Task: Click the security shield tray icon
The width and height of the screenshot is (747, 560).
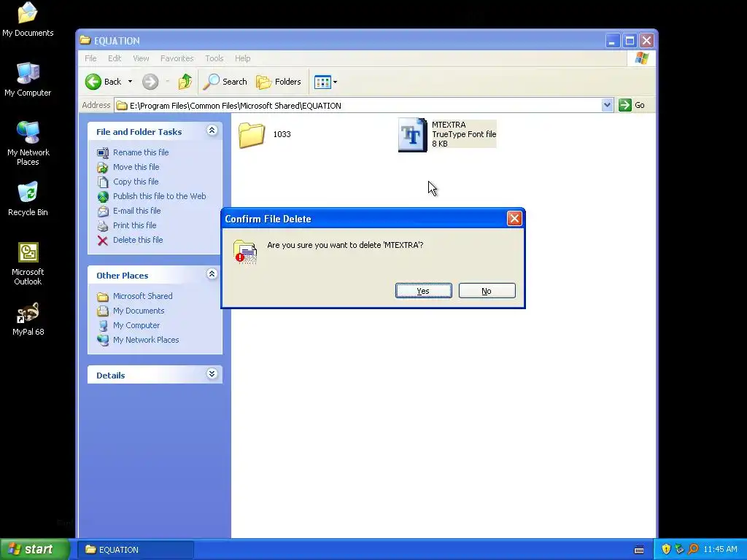Action: click(666, 549)
